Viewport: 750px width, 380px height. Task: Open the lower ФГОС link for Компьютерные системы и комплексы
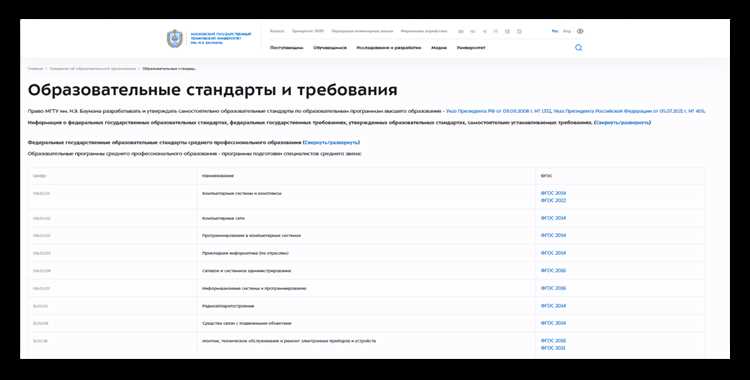click(553, 201)
